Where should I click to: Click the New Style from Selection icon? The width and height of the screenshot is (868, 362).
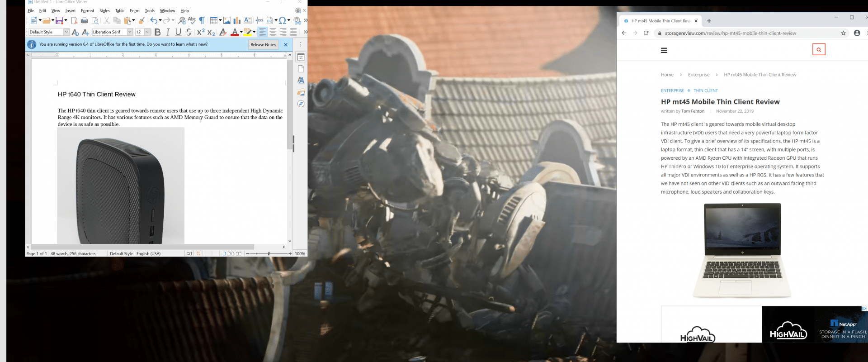pyautogui.click(x=85, y=32)
